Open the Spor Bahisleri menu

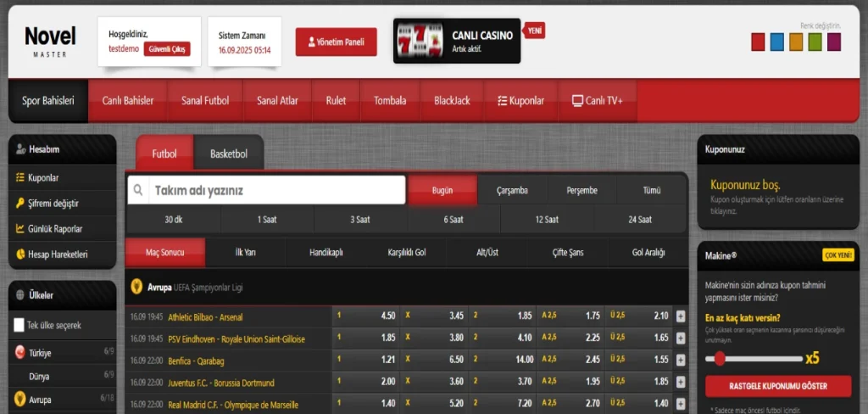(x=48, y=101)
